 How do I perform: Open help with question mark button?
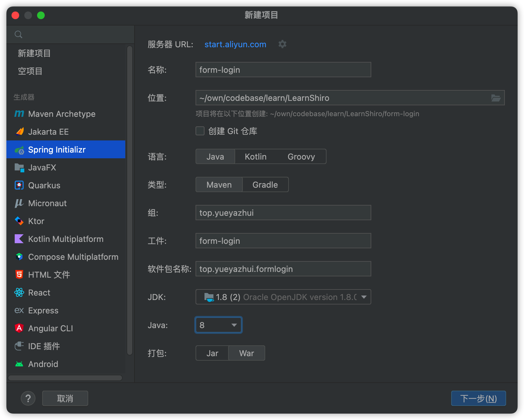(28, 398)
